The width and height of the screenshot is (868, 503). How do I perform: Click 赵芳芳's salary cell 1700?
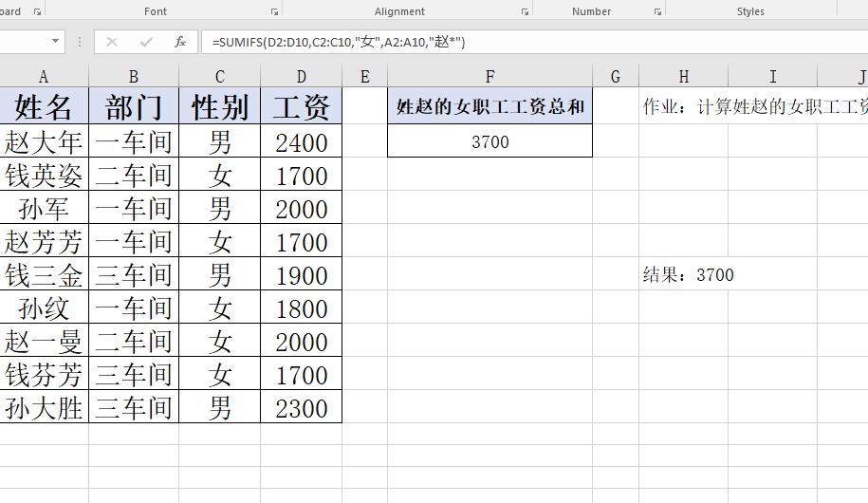click(x=301, y=240)
